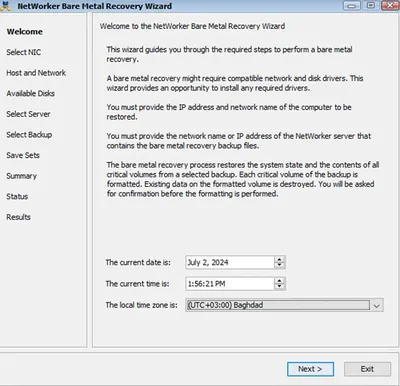The width and height of the screenshot is (400, 386).
Task: Decrease the current date with down arrow
Action: (280, 265)
